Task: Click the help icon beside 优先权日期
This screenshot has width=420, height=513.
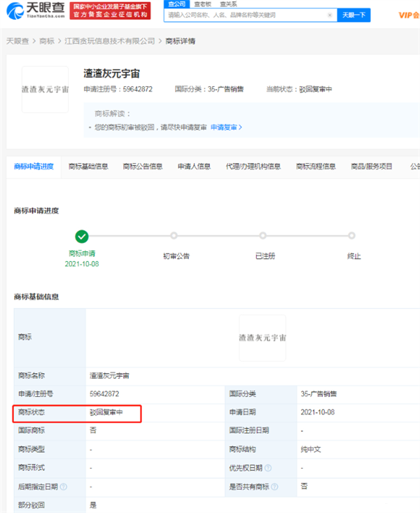Action: [268, 468]
